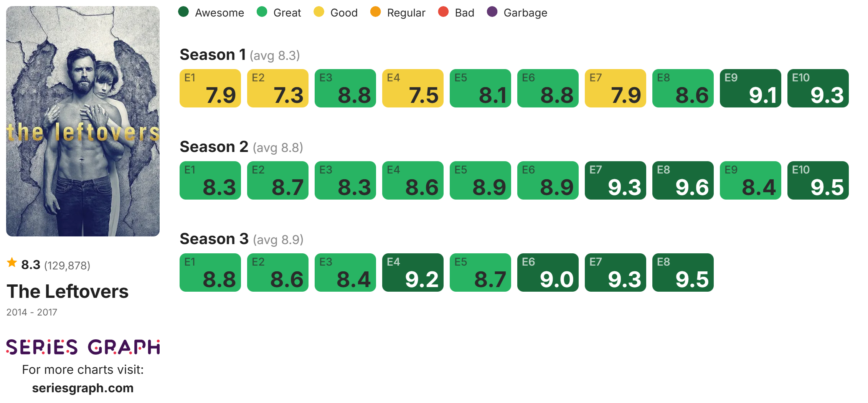
Task: Open Season 2 episode 8 rated 9.6
Action: point(683,180)
